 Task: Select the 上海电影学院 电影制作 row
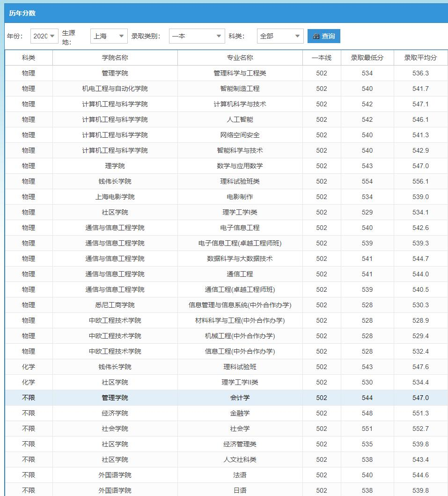tap(227, 197)
